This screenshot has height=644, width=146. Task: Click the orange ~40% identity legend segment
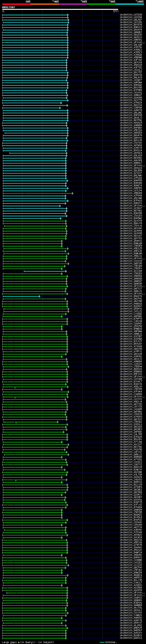(x=45, y=4)
